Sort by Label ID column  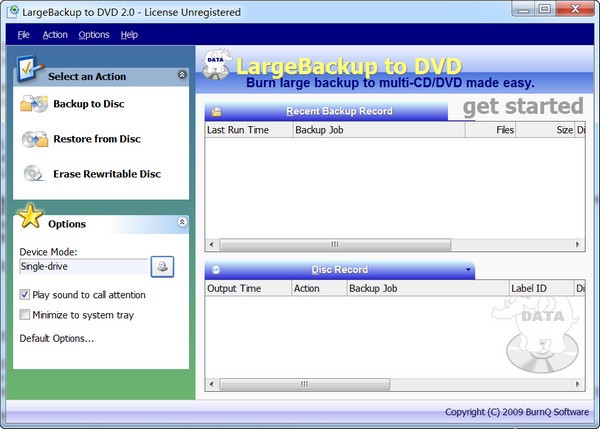pyautogui.click(x=542, y=289)
